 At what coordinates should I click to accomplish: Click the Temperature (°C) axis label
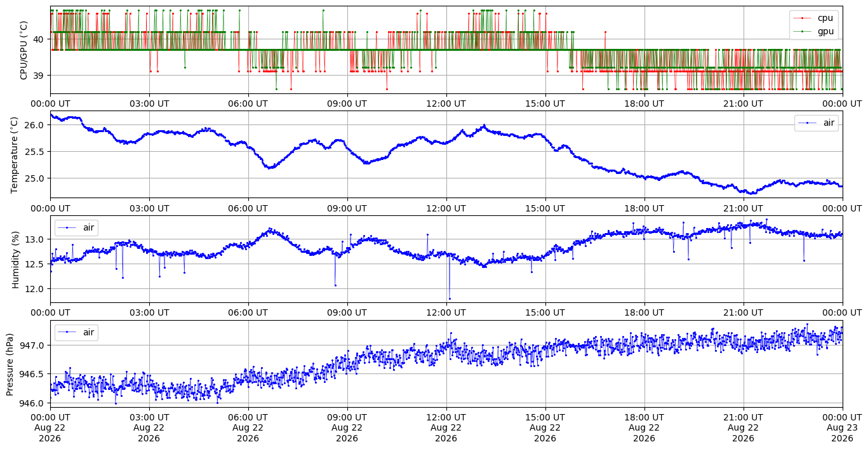(x=15, y=154)
